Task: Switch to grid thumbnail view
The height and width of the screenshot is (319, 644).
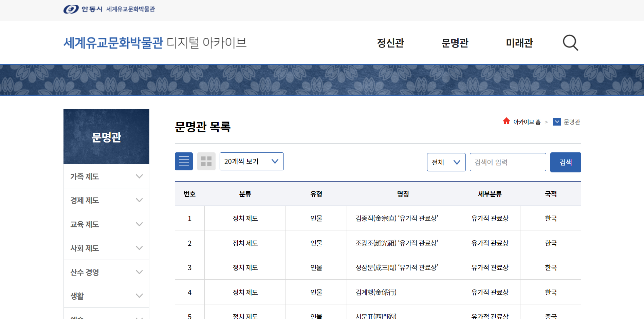Action: click(206, 162)
